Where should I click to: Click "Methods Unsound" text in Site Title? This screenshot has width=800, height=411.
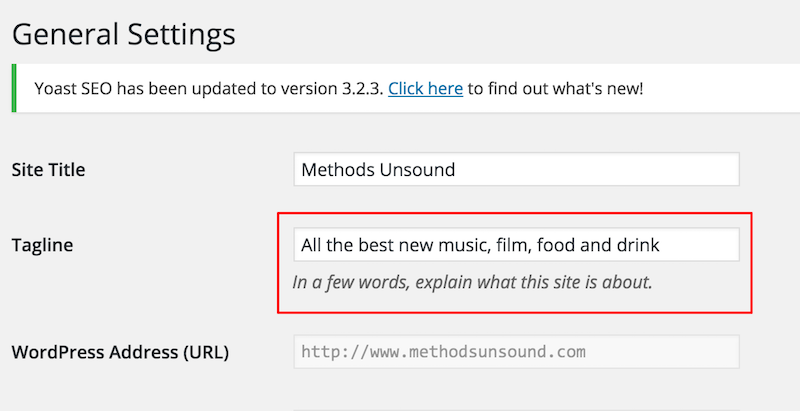pos(378,169)
